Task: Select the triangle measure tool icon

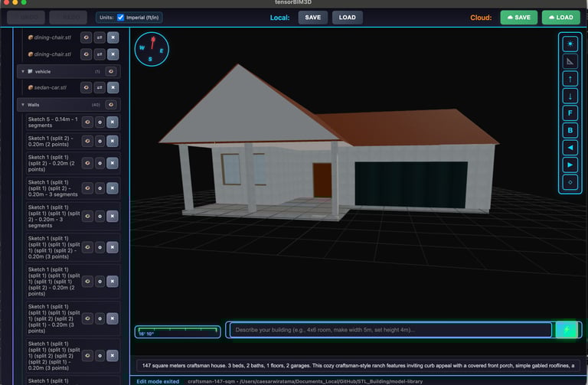Action: click(570, 61)
